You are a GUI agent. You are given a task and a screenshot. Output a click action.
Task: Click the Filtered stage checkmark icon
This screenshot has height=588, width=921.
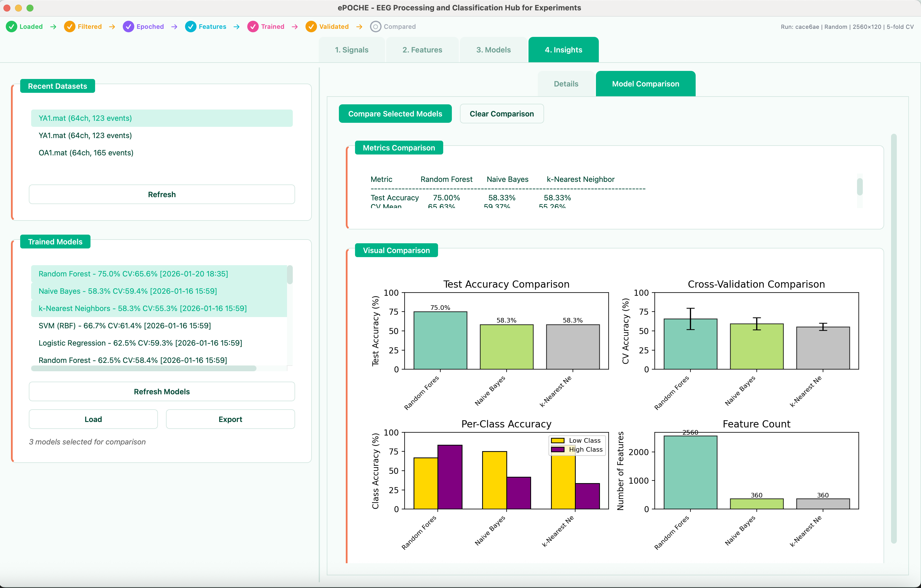69,27
